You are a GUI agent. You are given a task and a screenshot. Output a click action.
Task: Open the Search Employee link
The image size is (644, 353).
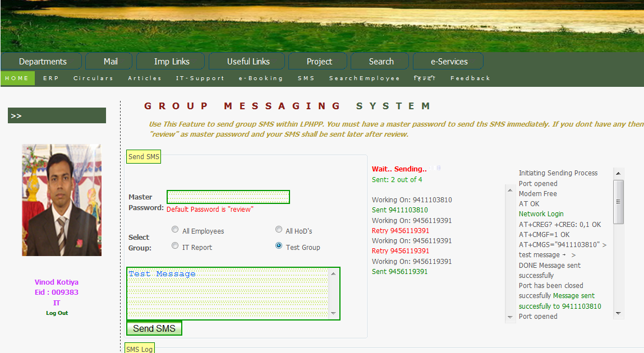[364, 78]
